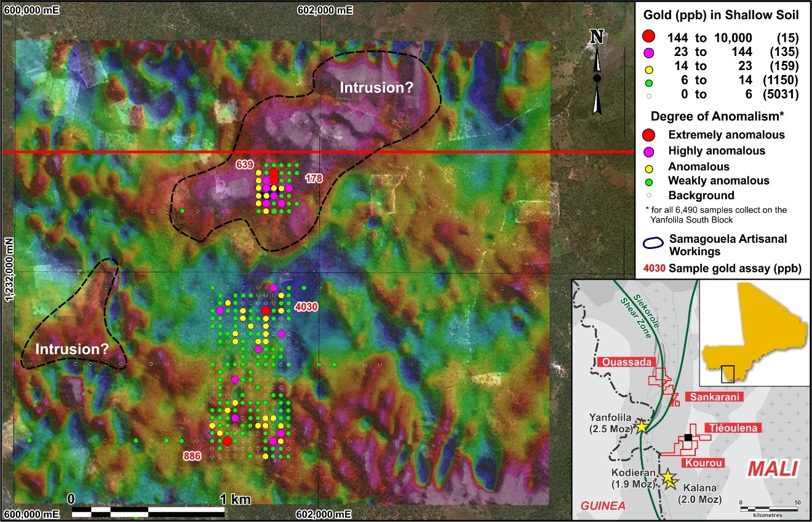The height and width of the screenshot is (522, 812).
Task: Select the black square in Kourou permit
Action: 688,437
